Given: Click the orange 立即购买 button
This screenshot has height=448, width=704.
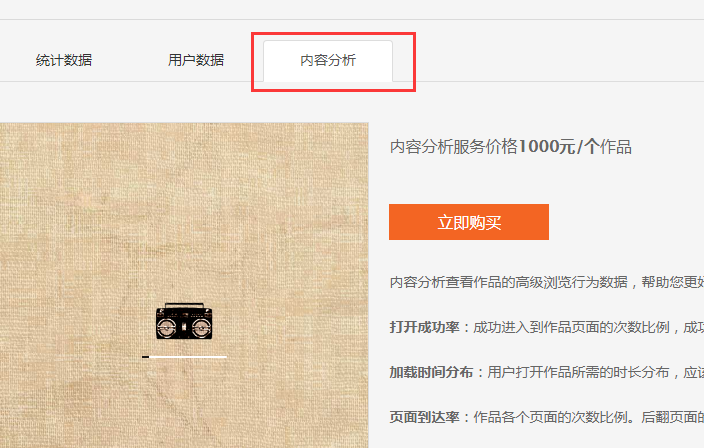Looking at the screenshot, I should pos(469,222).
